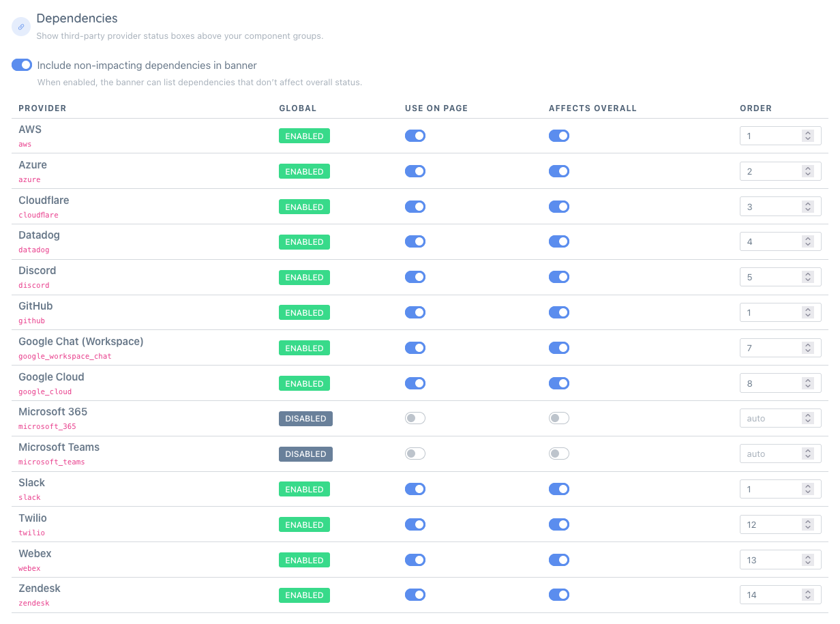The image size is (840, 624).
Task: Click the "google_workspace_chat" slug link
Action: pyautogui.click(x=65, y=356)
